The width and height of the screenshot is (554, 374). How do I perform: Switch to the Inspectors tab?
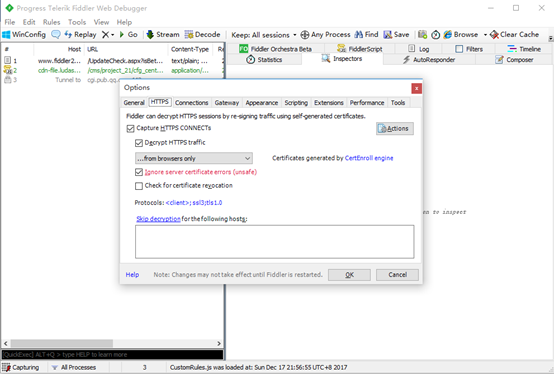pos(342,59)
